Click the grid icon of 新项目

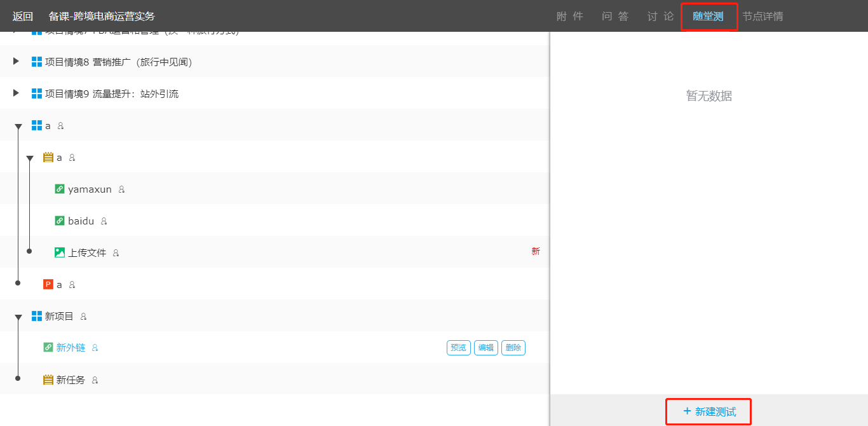coord(37,316)
